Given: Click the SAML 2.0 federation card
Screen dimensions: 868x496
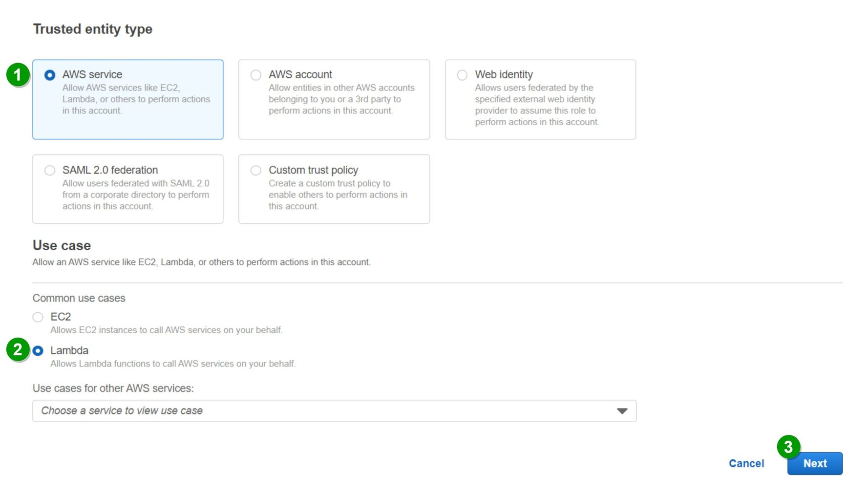Looking at the screenshot, I should coord(127,189).
